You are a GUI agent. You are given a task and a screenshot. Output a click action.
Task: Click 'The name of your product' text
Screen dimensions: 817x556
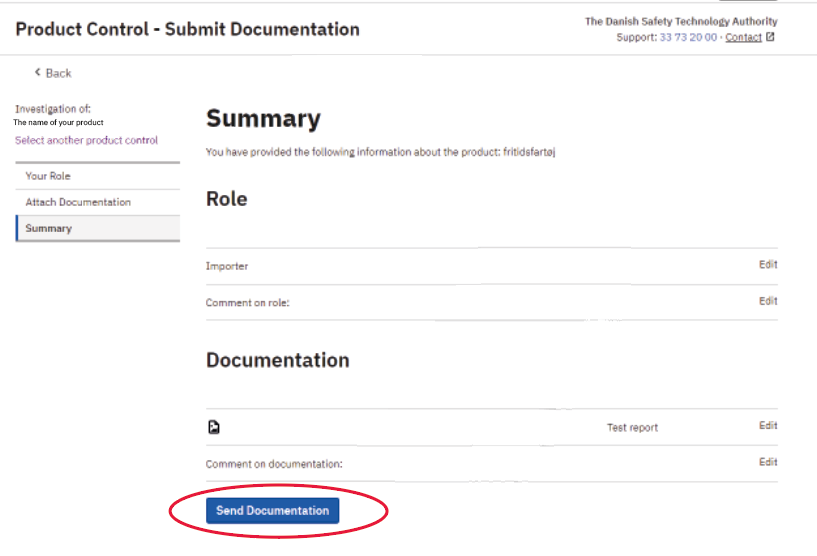point(58,122)
